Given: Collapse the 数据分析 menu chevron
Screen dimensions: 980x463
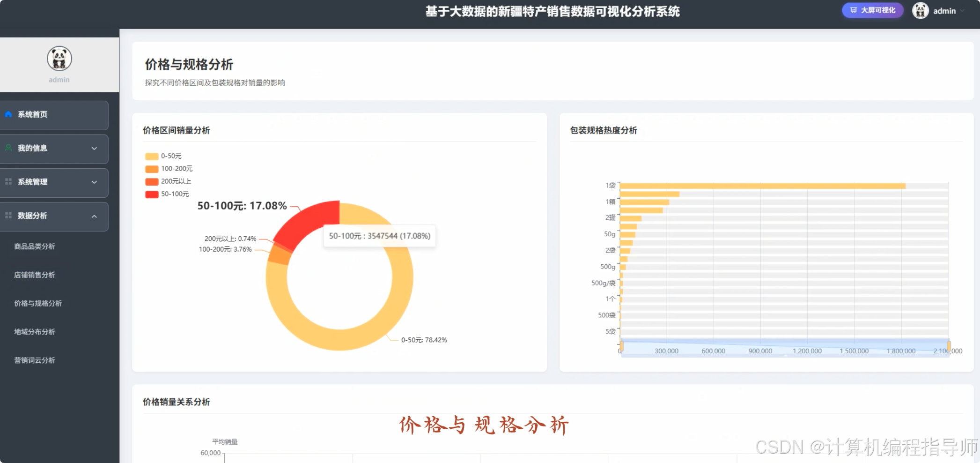Looking at the screenshot, I should click(x=94, y=216).
